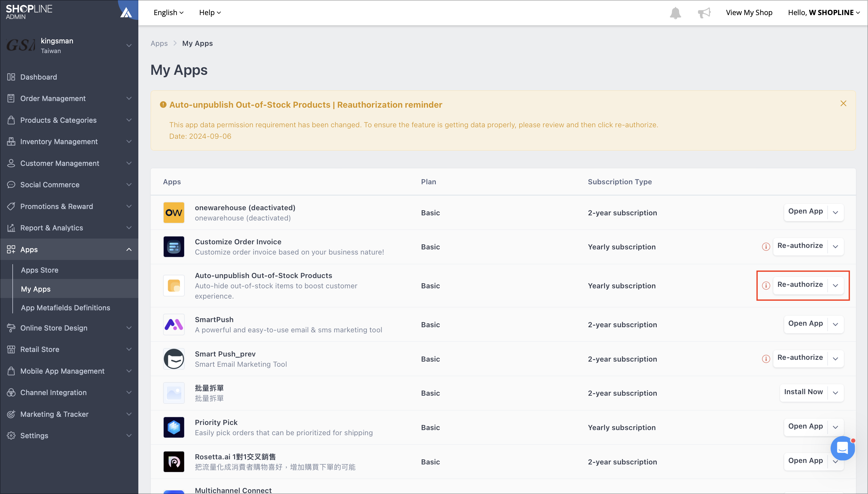Screen dimensions: 868x494
Task: Click the Auto-unpublish Out-of-Stock Products app icon
Action: pos(174,286)
